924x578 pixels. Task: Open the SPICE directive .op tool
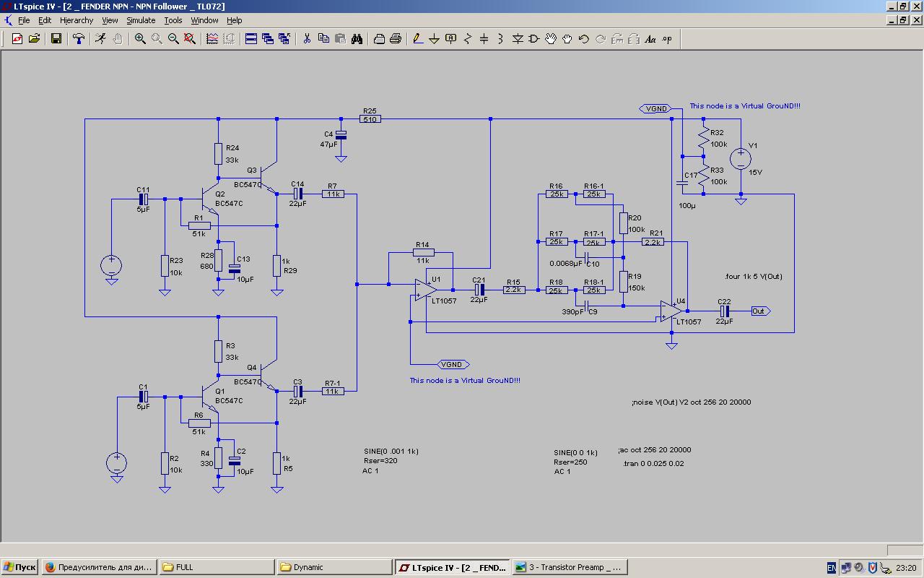point(667,39)
